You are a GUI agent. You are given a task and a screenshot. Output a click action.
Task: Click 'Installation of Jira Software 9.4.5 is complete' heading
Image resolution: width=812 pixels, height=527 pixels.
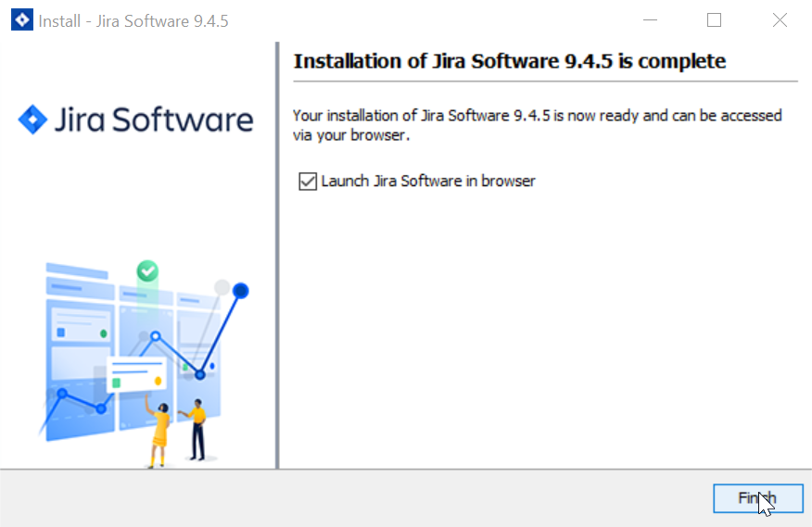(510, 61)
